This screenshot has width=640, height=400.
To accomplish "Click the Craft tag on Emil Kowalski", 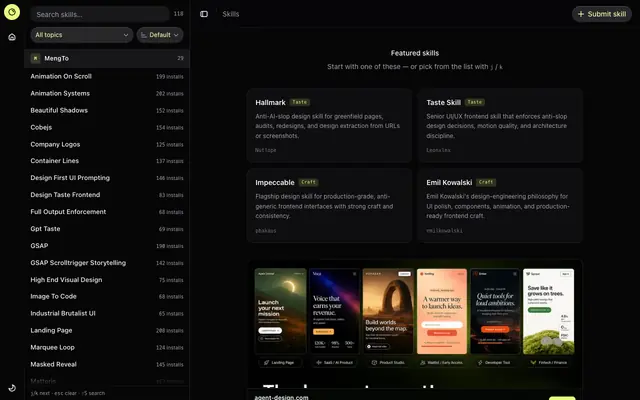I will tap(486, 182).
